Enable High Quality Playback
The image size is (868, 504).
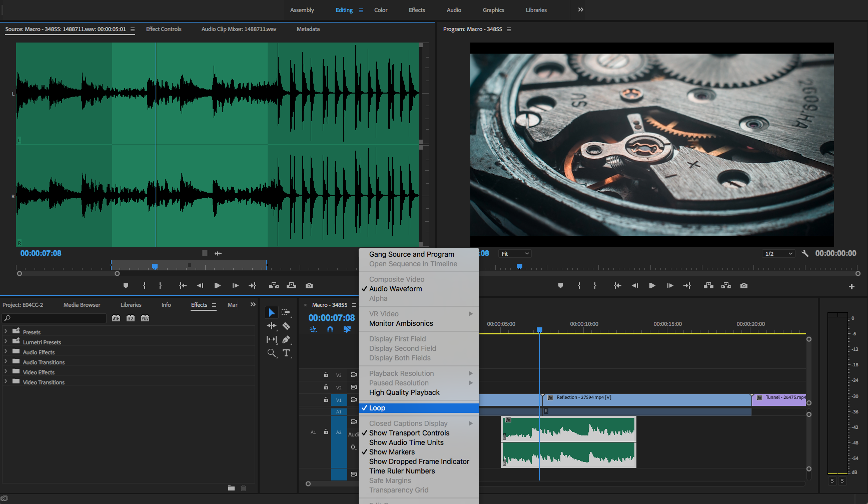[x=419, y=392]
